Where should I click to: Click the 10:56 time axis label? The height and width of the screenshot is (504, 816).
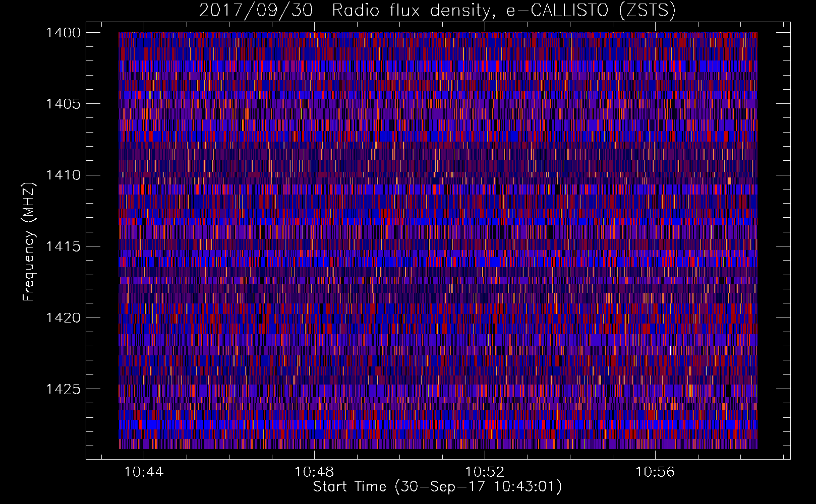pos(655,472)
